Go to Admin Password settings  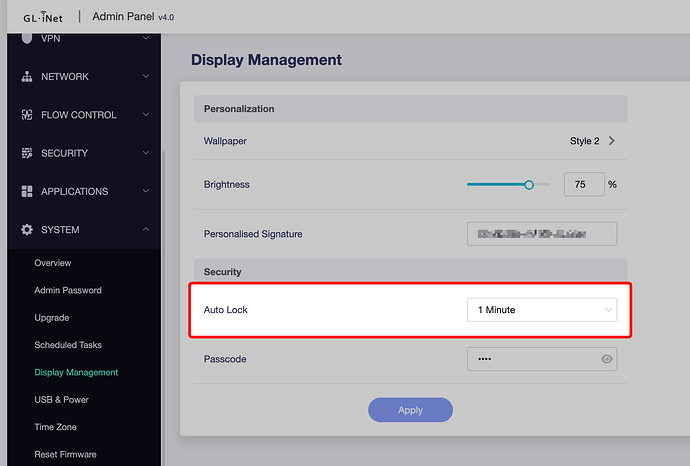click(68, 290)
